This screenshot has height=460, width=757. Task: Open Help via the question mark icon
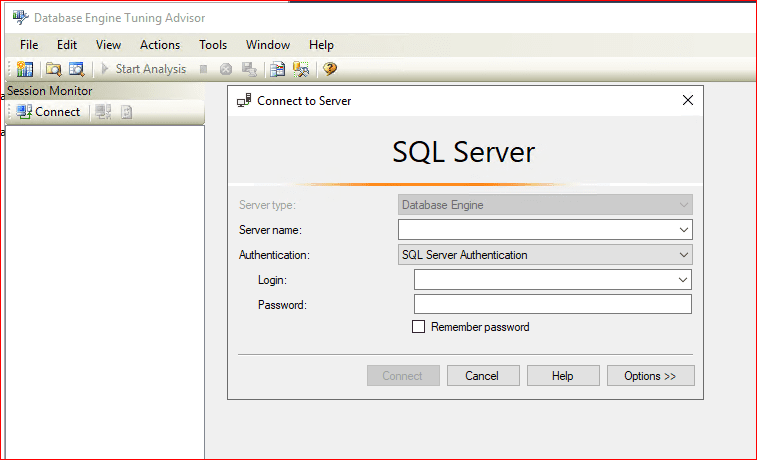pyautogui.click(x=329, y=69)
